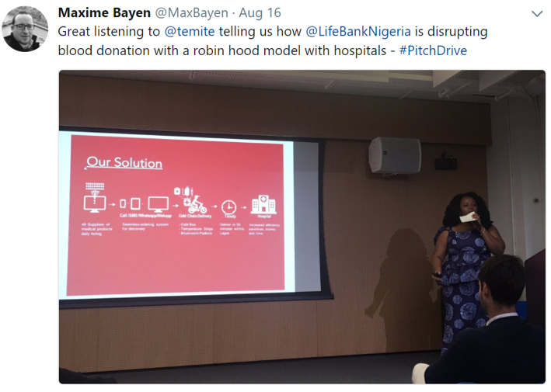Screen dimensions: 551x392
Task: Click the clock Timely icon on slide
Action: pyautogui.click(x=228, y=207)
